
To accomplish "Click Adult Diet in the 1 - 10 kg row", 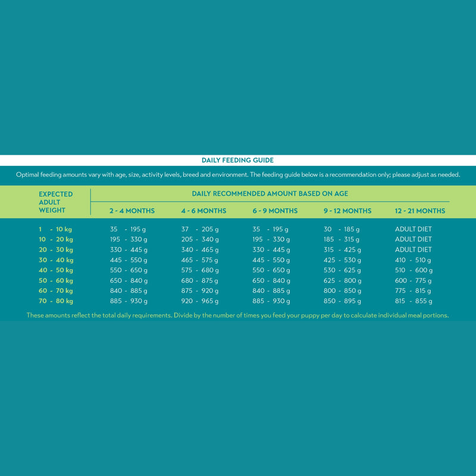I will [413, 229].
